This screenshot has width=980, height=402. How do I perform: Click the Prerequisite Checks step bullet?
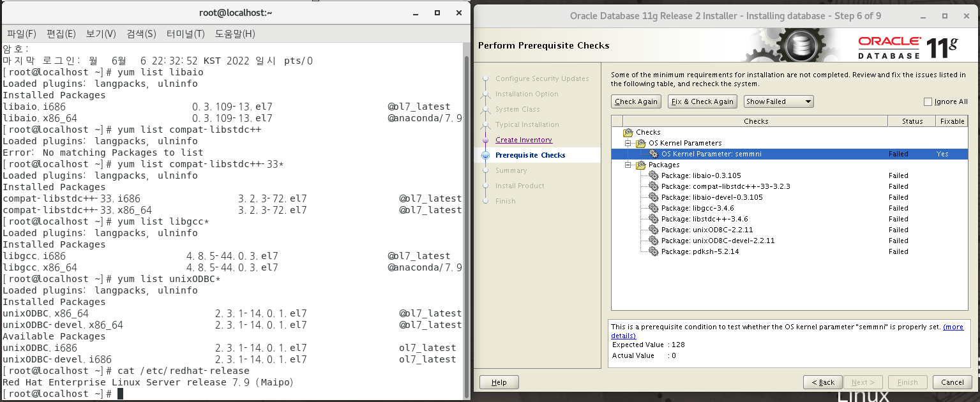coord(485,155)
